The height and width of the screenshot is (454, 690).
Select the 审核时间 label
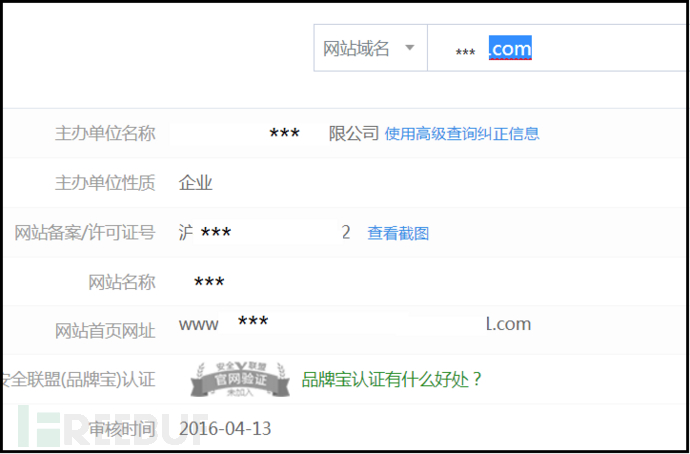tap(122, 429)
